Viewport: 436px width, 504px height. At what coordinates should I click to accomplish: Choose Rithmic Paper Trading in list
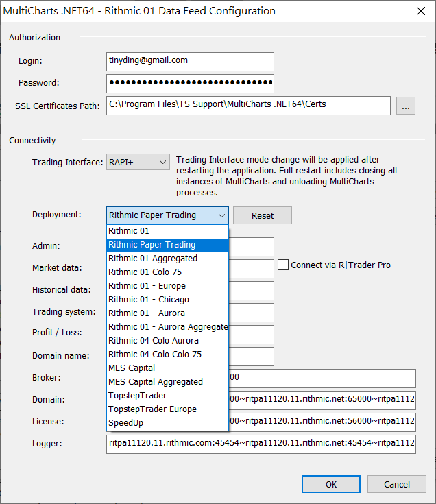coord(167,245)
